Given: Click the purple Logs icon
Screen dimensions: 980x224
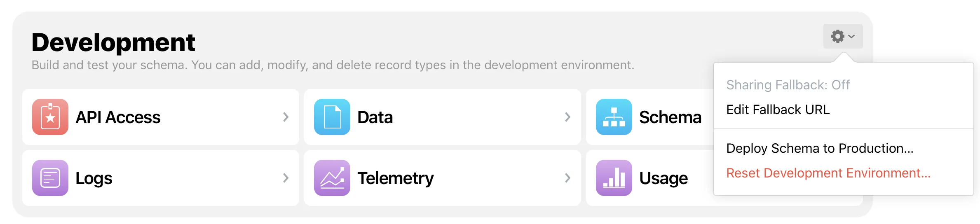Looking at the screenshot, I should pos(50,178).
